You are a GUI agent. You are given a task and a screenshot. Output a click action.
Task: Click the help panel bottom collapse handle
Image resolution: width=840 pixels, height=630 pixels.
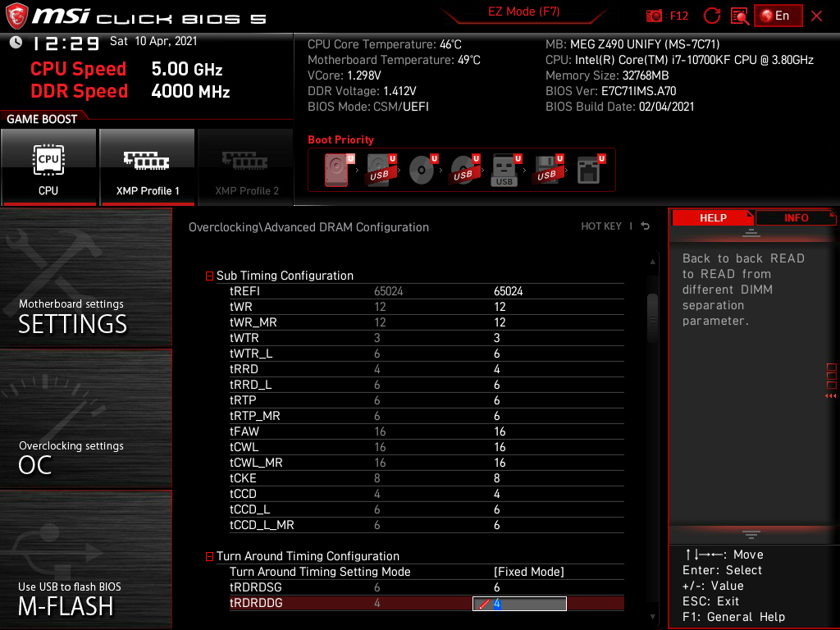click(751, 535)
